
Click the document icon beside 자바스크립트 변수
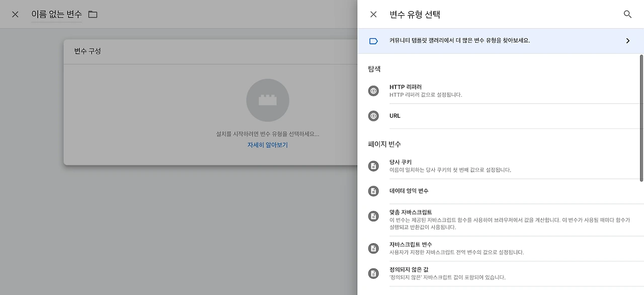[x=373, y=249]
